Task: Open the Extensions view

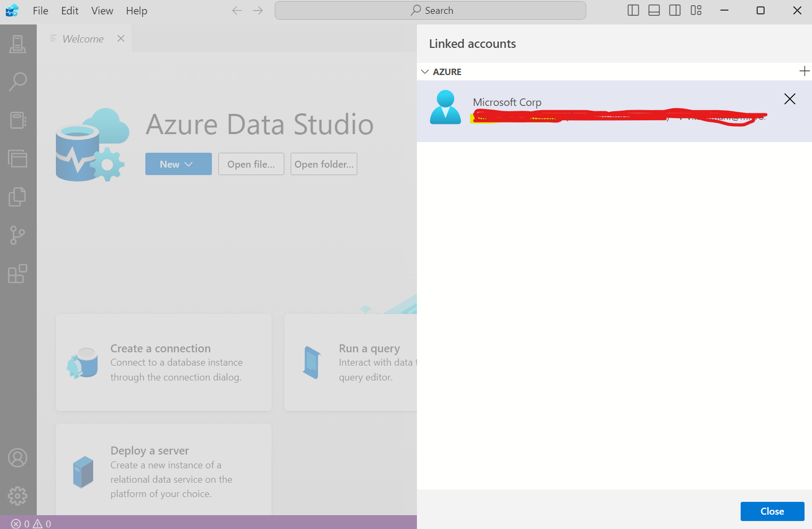Action: coord(18,274)
